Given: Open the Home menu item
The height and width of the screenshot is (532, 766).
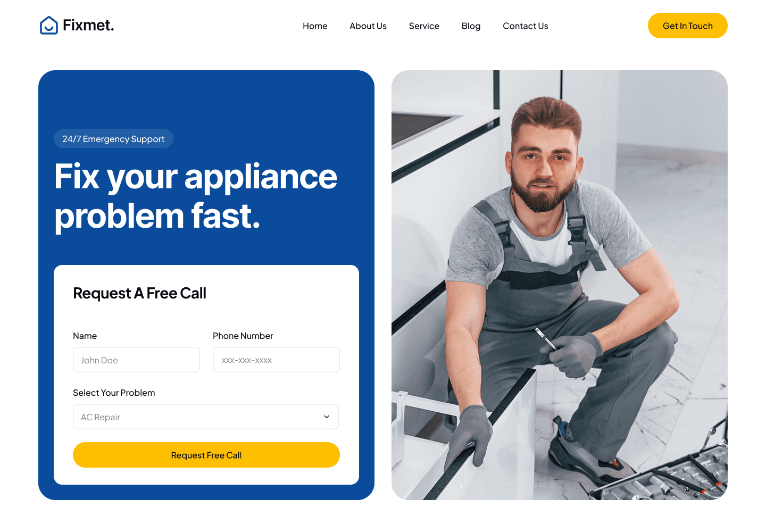Looking at the screenshot, I should [x=315, y=26].
